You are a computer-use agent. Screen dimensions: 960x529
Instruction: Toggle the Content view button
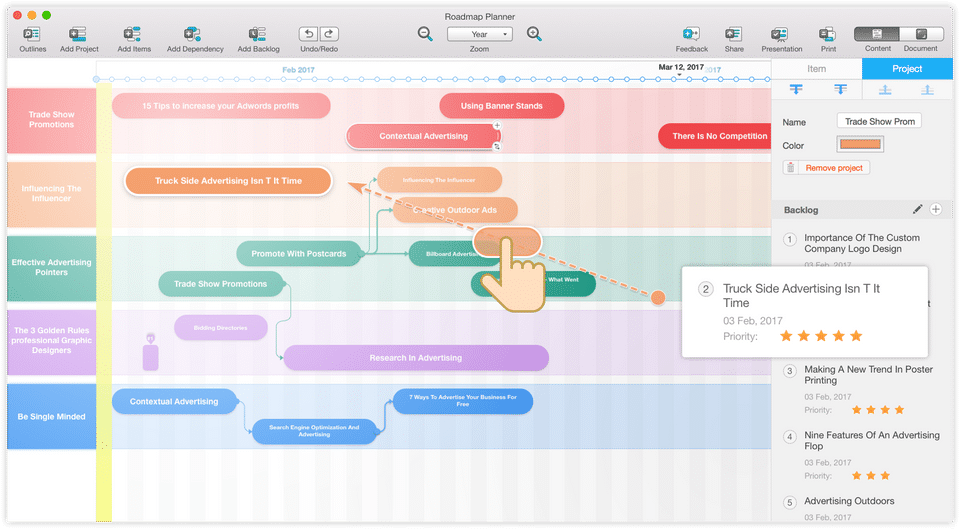(877, 34)
